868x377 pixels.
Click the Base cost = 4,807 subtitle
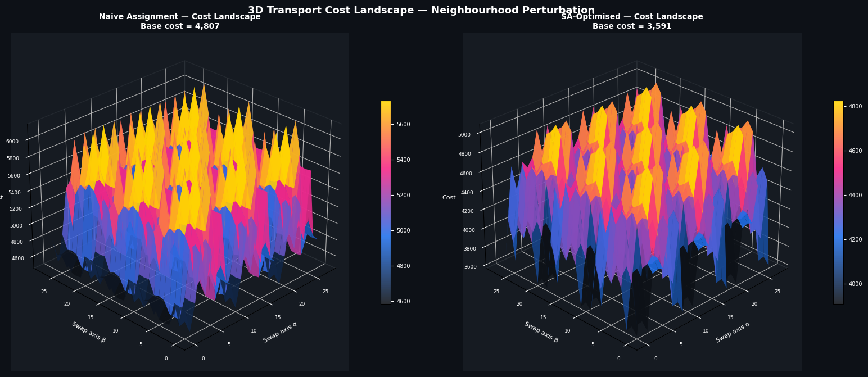pyautogui.click(x=179, y=26)
